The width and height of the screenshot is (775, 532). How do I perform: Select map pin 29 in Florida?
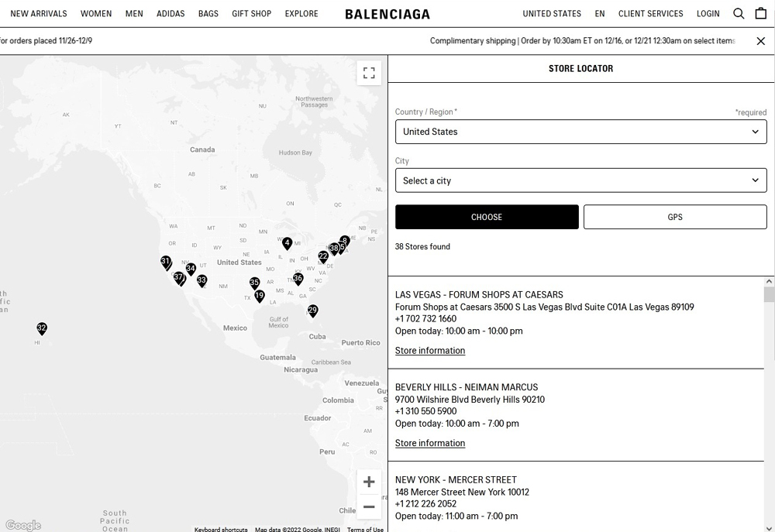tap(312, 311)
